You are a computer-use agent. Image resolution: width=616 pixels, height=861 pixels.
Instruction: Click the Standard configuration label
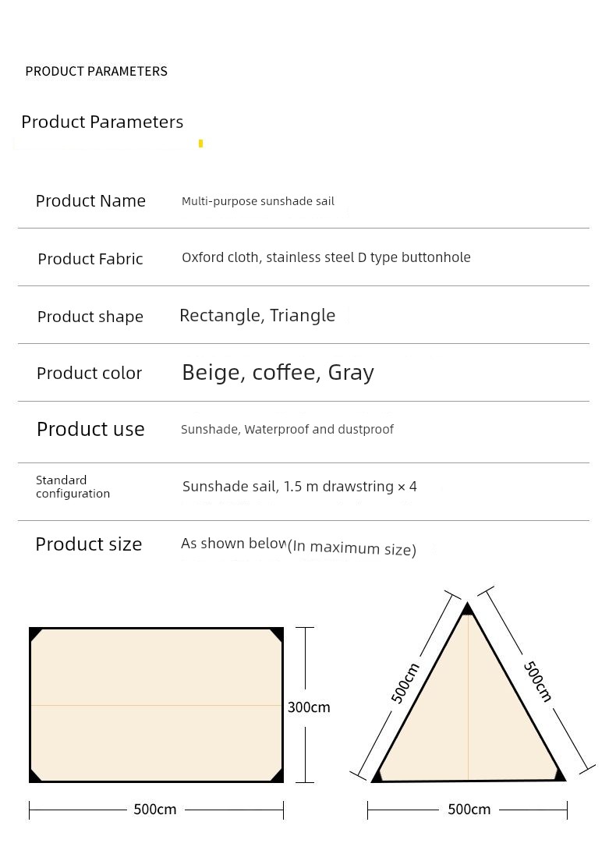tap(73, 487)
